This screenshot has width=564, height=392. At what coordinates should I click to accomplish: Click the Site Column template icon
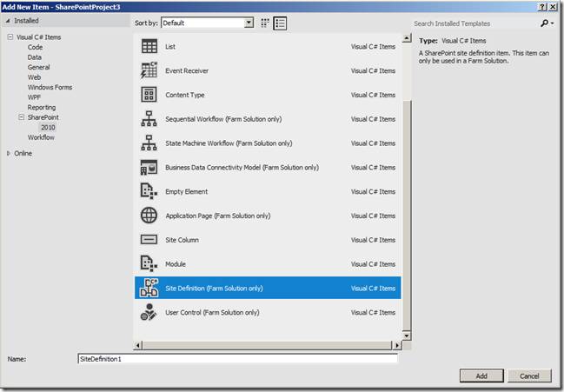tap(149, 240)
